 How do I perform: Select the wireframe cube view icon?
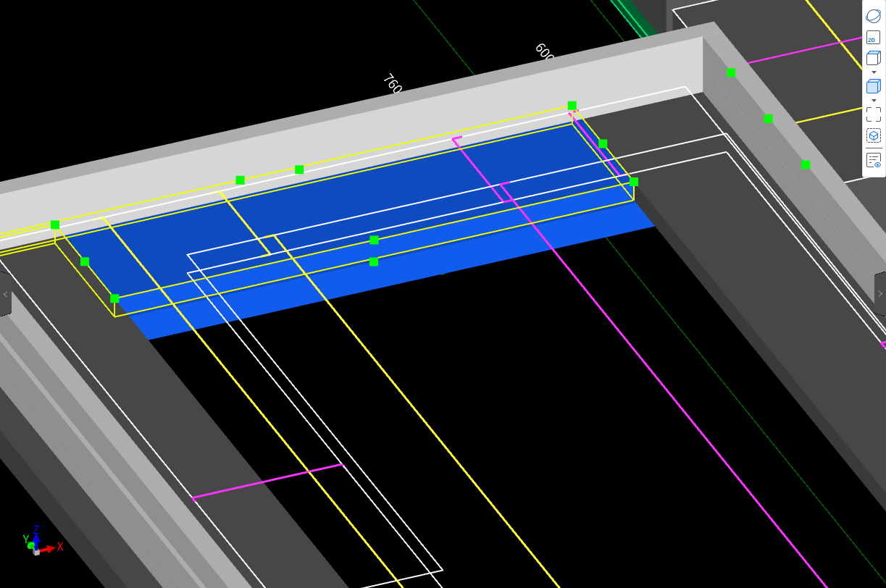pos(873,59)
